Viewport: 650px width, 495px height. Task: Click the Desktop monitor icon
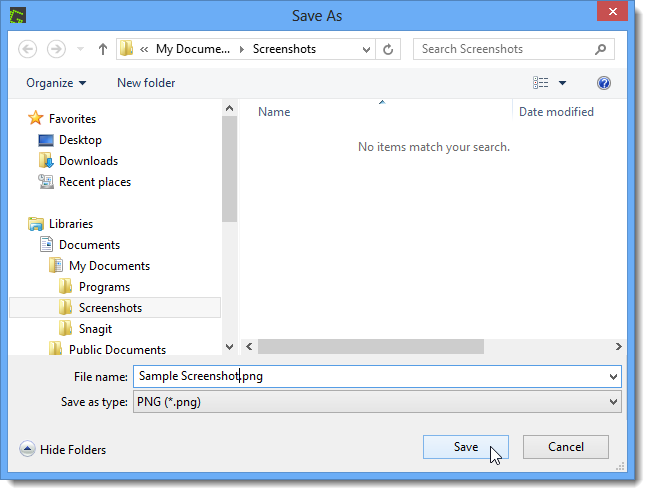(46, 141)
